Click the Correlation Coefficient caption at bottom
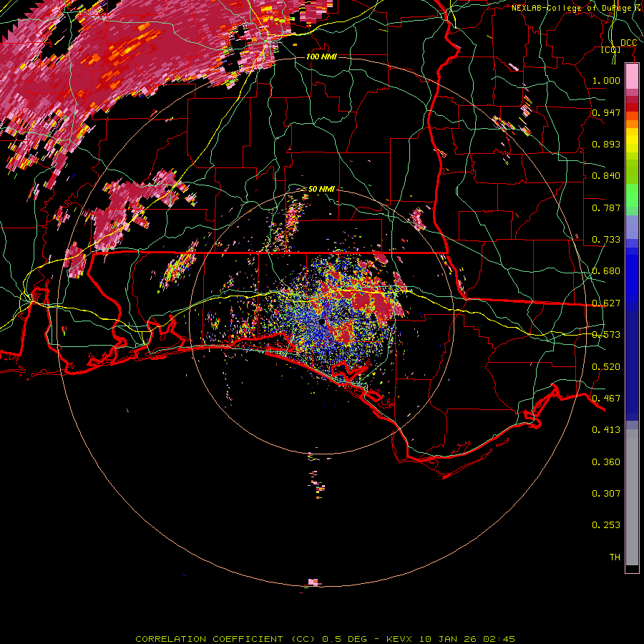Viewport: 644px width, 644px height. 325,639
